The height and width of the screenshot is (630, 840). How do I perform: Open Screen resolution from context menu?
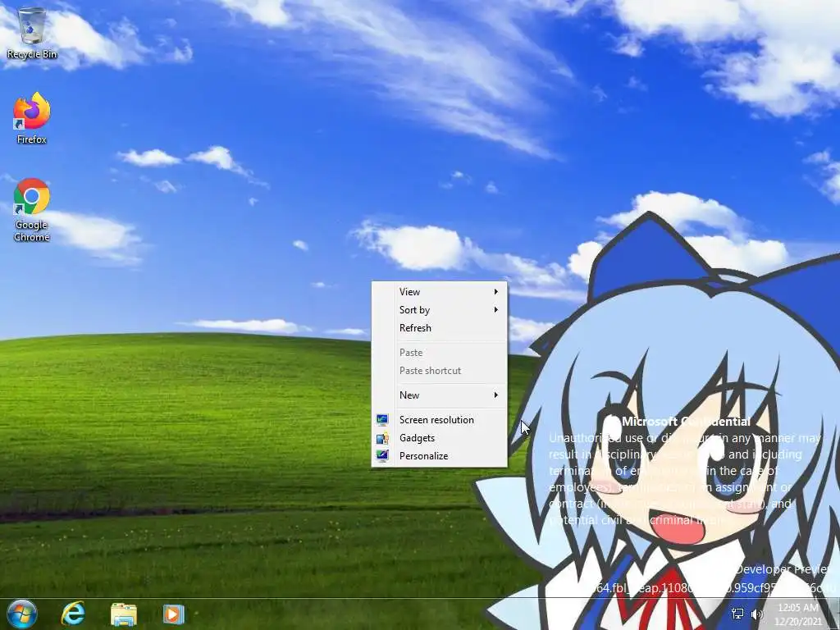tap(440, 420)
